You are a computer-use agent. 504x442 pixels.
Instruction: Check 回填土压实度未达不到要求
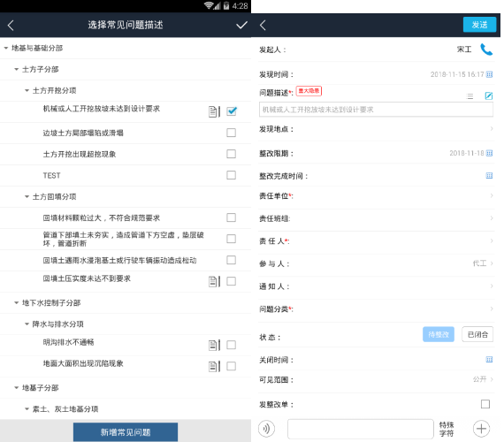pyautogui.click(x=231, y=281)
